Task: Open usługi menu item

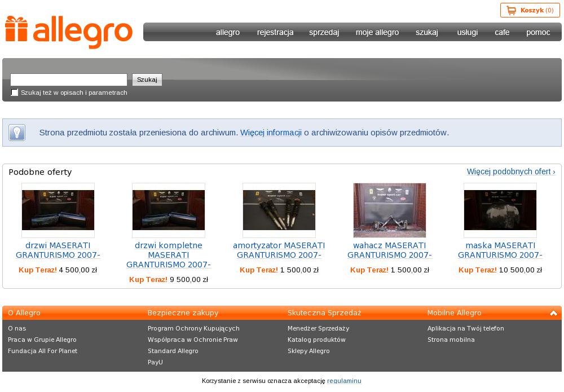Action: click(x=467, y=32)
